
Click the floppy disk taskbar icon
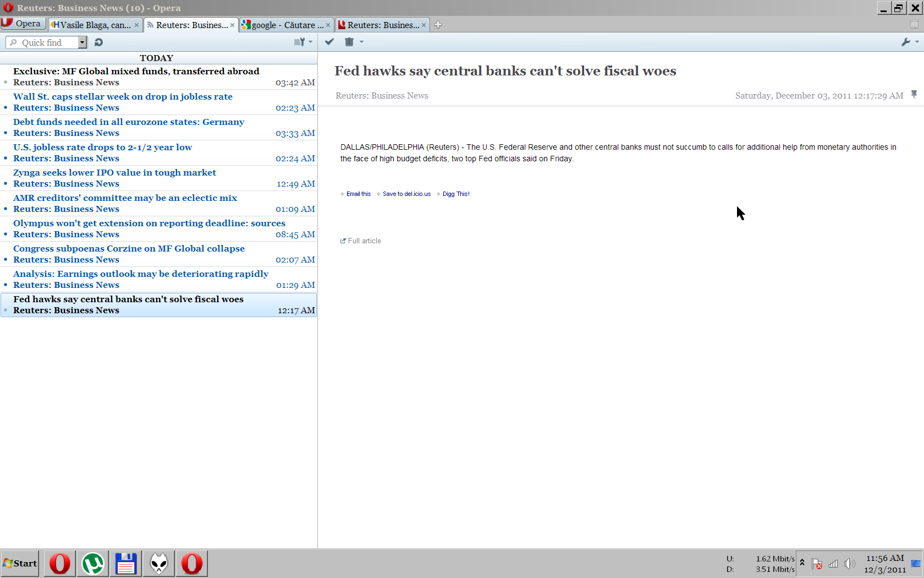[126, 564]
